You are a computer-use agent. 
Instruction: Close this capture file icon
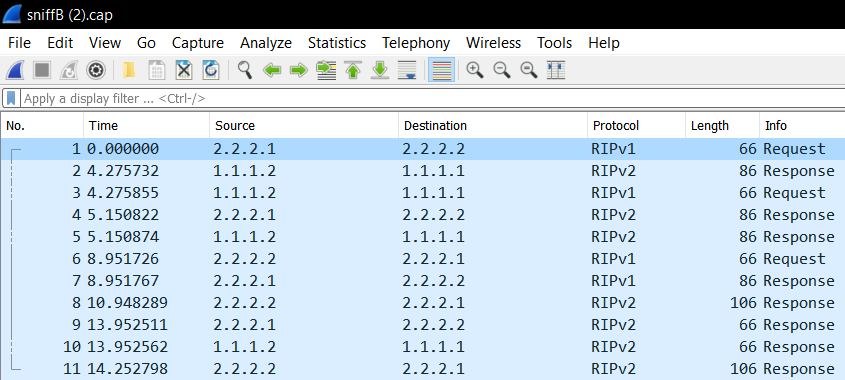(x=184, y=70)
